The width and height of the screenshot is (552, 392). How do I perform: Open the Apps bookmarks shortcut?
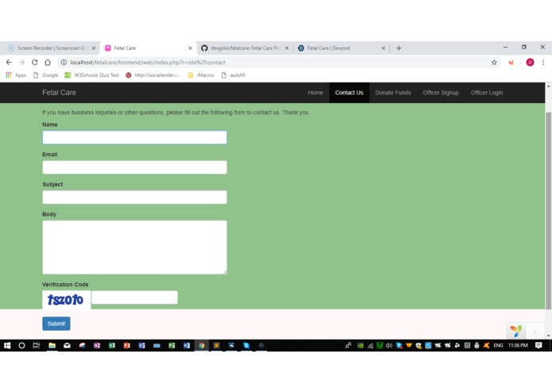pos(16,75)
